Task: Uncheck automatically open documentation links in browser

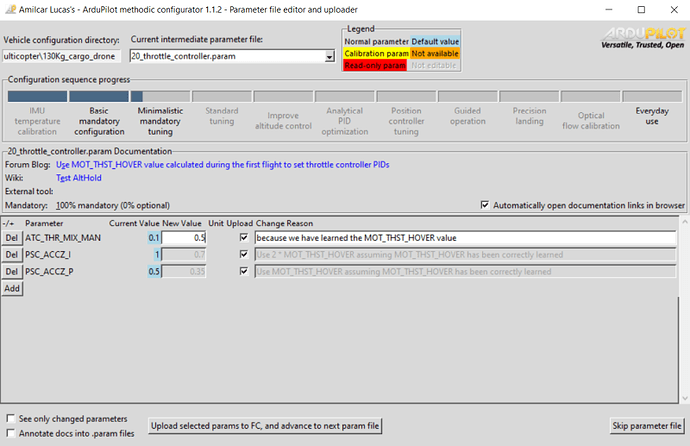Action: 486,205
